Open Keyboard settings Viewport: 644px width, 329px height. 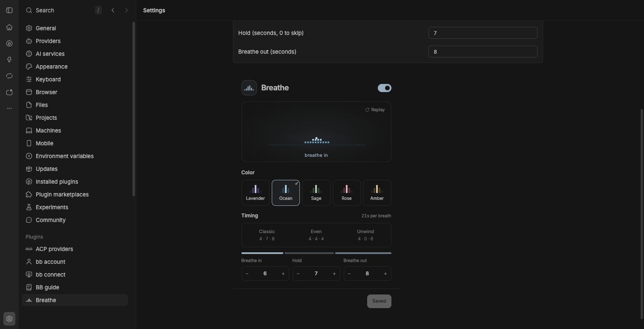click(75, 79)
